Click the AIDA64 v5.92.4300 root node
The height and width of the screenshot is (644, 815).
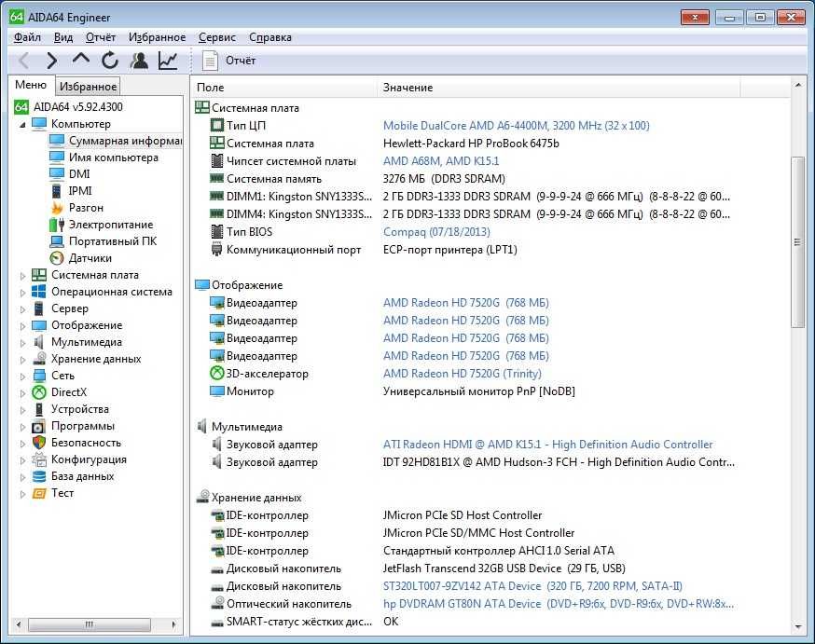tap(78, 107)
